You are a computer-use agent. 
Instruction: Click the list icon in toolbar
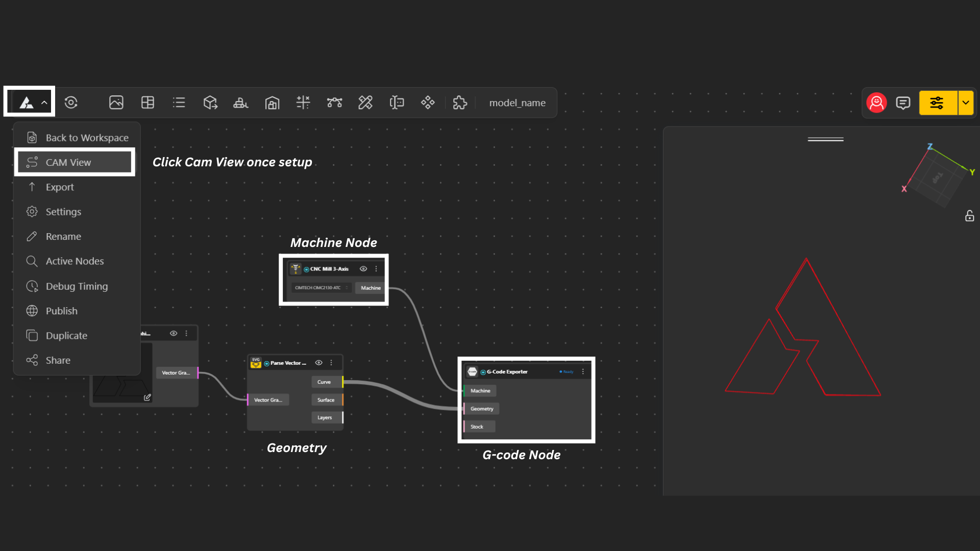pyautogui.click(x=179, y=103)
